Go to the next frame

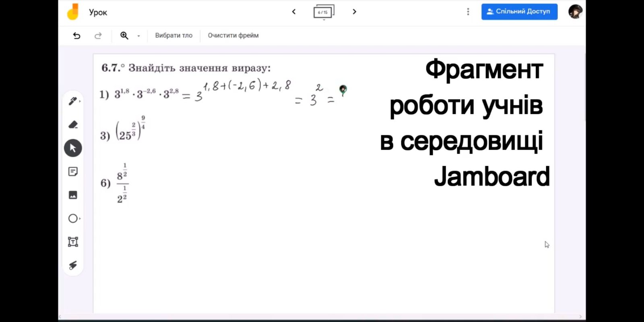[354, 12]
